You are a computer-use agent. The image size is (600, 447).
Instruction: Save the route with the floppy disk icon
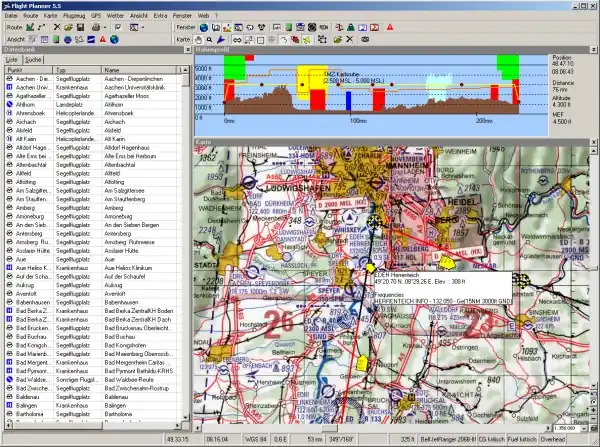(80, 27)
